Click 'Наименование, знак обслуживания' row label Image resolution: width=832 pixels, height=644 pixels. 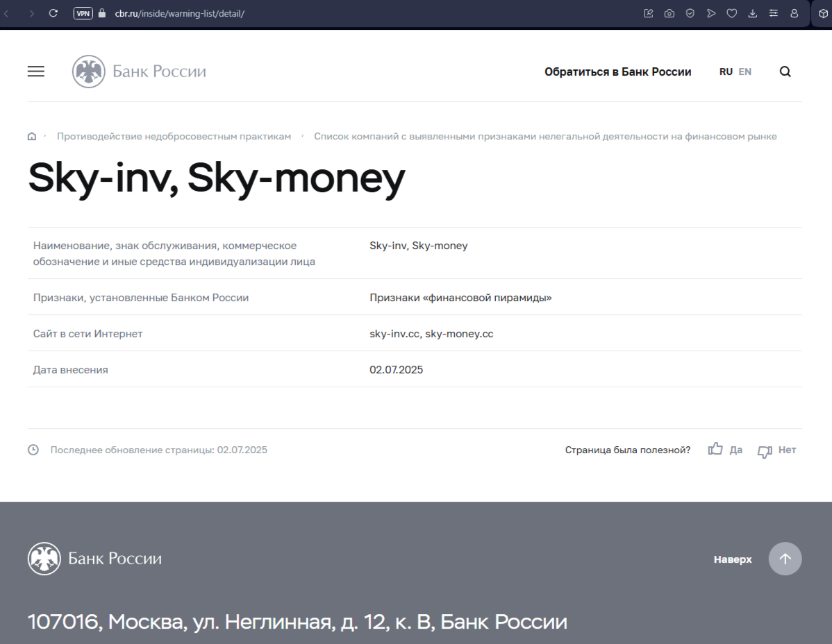[x=174, y=253]
